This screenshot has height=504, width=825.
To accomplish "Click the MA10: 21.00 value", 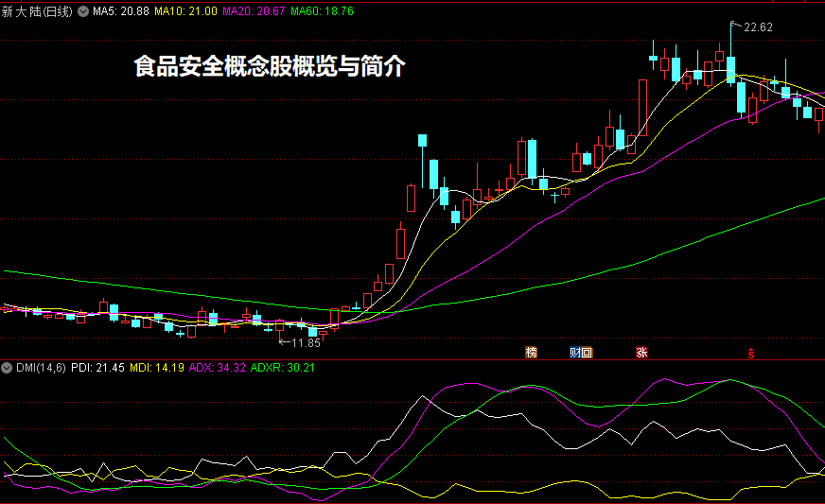I will (x=185, y=11).
